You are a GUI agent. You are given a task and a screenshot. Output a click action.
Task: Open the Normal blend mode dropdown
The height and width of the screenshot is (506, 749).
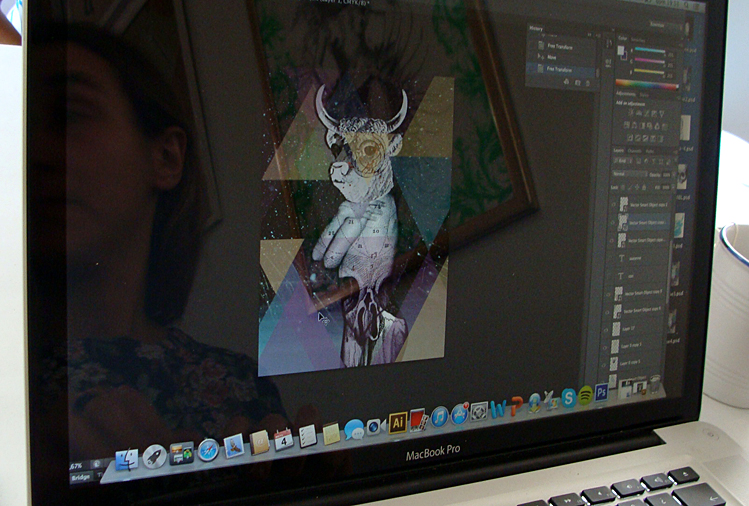coord(628,174)
